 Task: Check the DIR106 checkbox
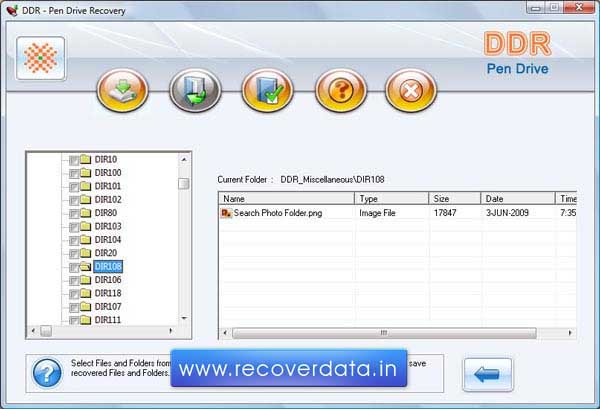click(x=74, y=281)
